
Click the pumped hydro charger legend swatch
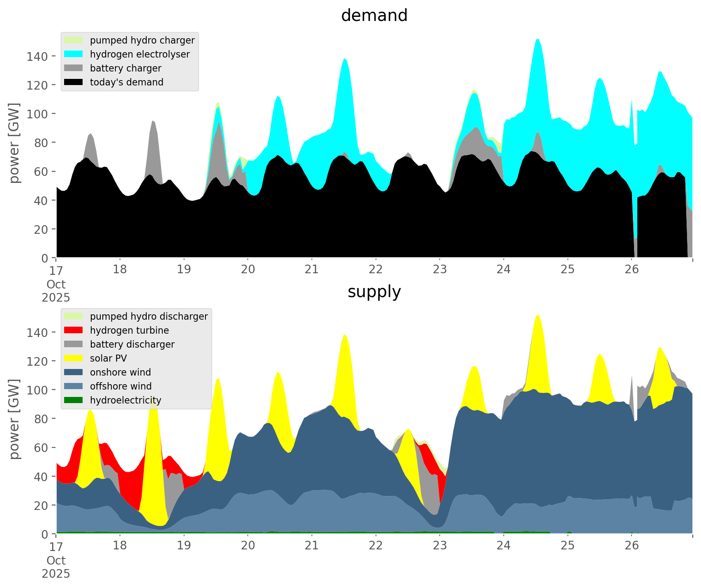point(74,40)
